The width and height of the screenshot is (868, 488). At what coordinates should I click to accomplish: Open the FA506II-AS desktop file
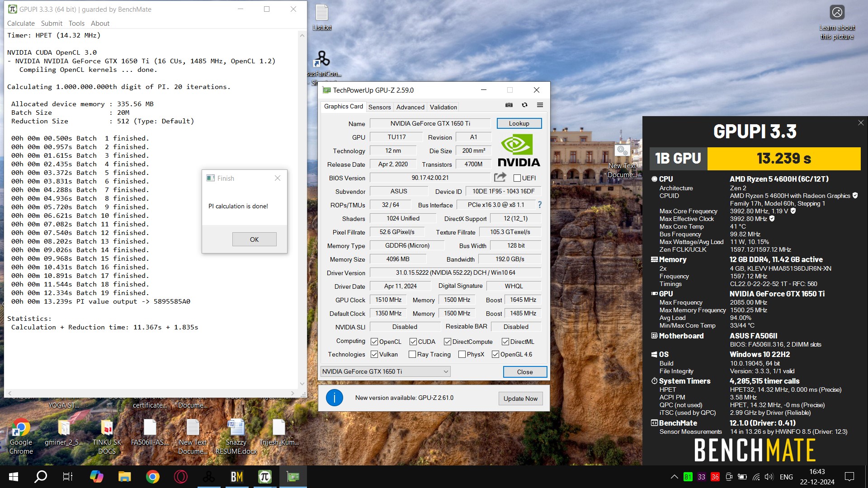coord(150,432)
